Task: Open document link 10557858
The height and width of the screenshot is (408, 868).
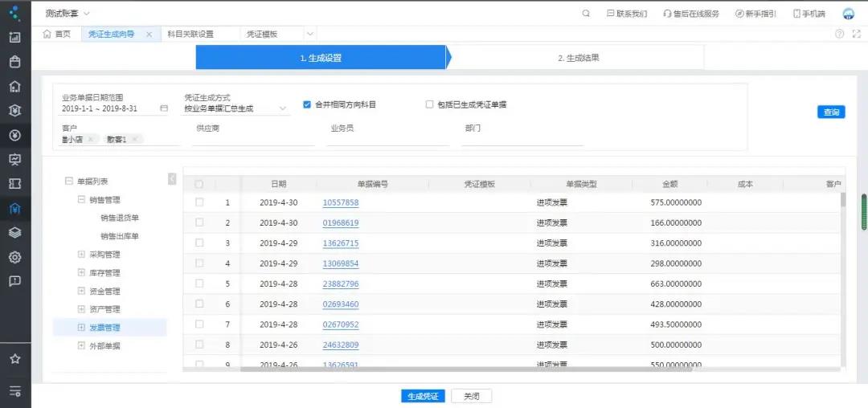Action: coord(341,202)
